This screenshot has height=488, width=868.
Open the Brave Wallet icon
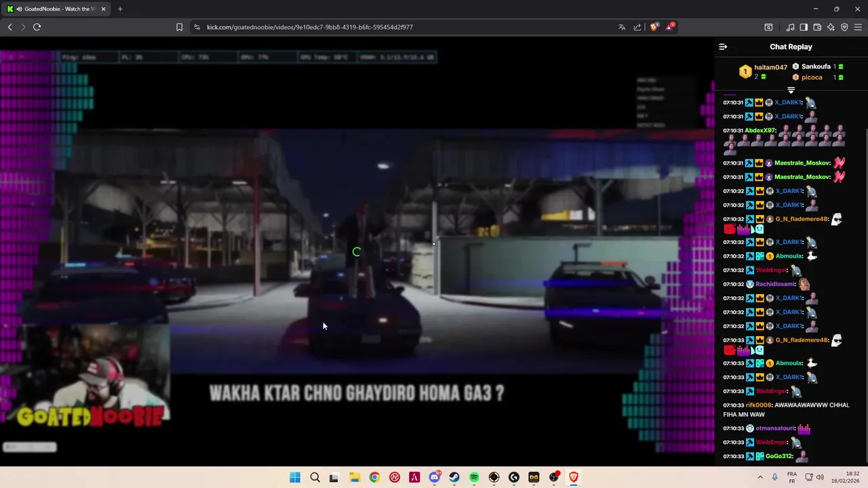[x=817, y=27]
